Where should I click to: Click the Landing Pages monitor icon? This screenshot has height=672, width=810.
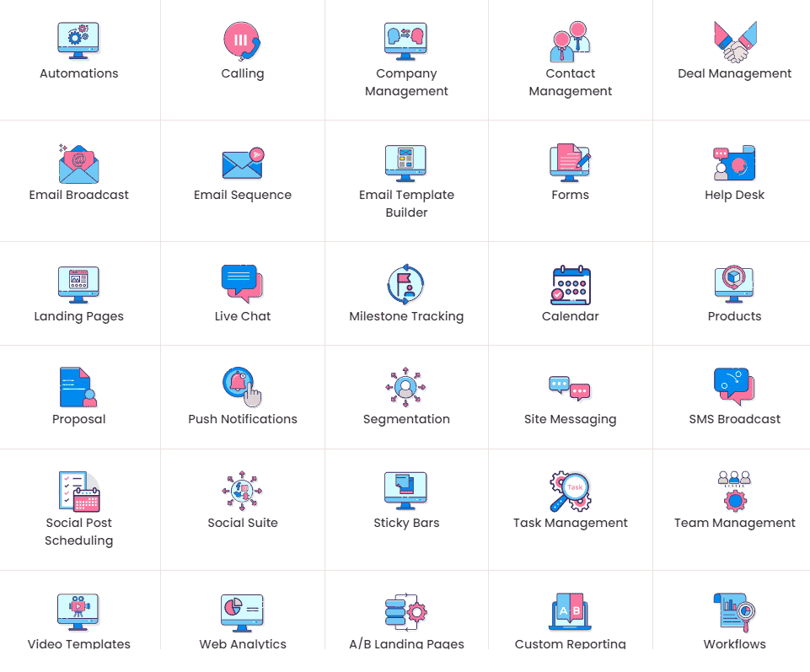click(78, 283)
